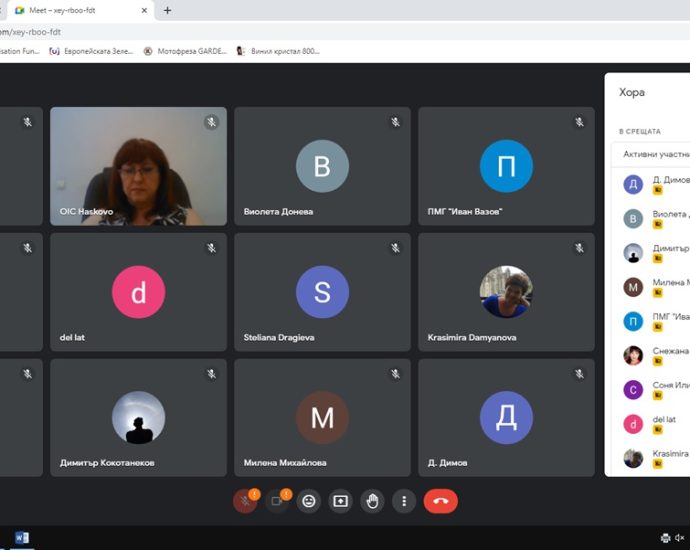Click muted mic icon on Steliana Dragieva tile

tap(396, 248)
